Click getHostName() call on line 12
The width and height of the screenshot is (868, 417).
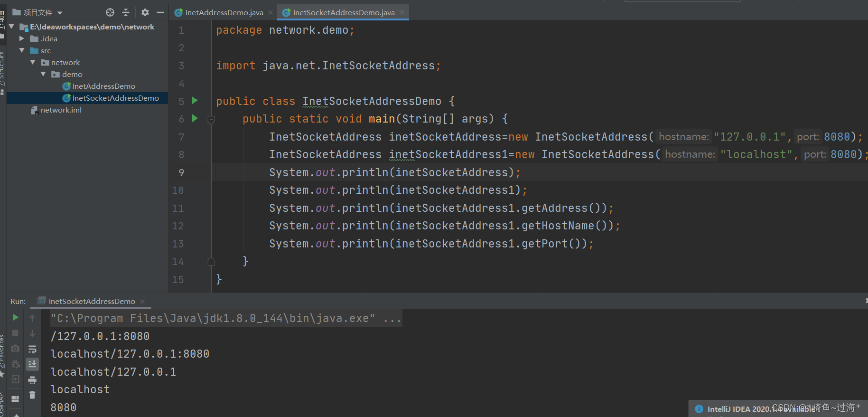click(564, 226)
